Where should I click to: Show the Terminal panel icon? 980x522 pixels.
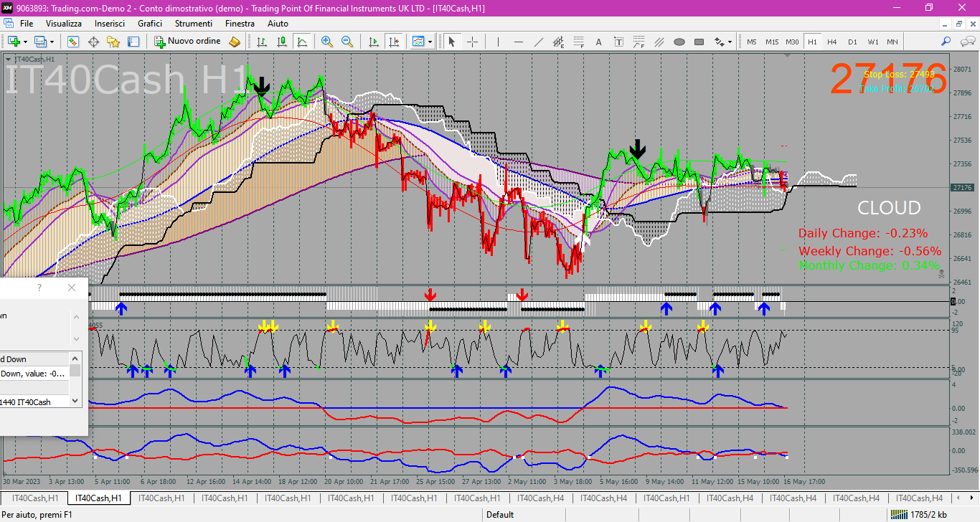[133, 42]
